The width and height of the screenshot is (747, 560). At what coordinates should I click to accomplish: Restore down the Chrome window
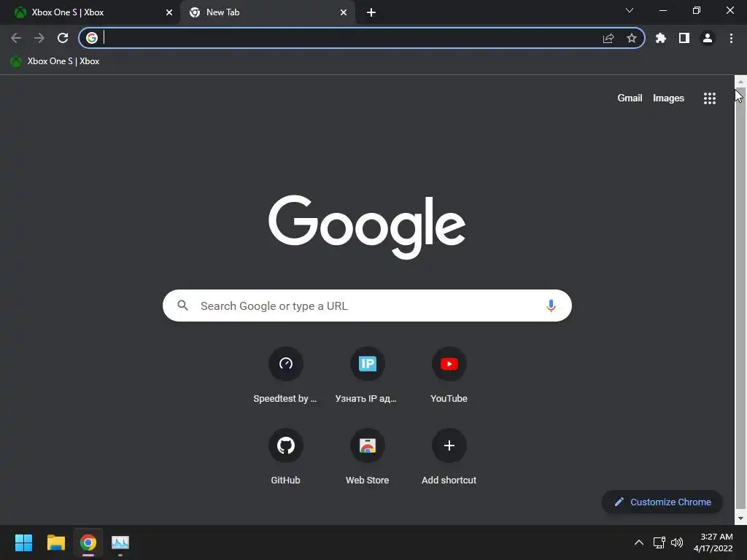(x=696, y=10)
